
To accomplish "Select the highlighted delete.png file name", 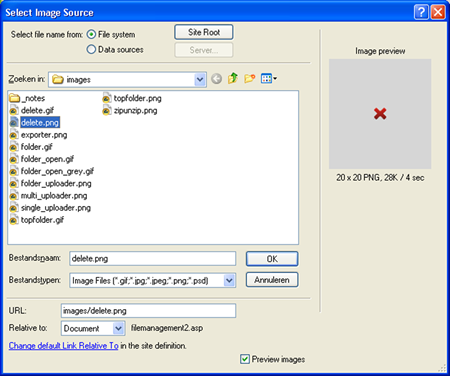I will click(x=40, y=123).
